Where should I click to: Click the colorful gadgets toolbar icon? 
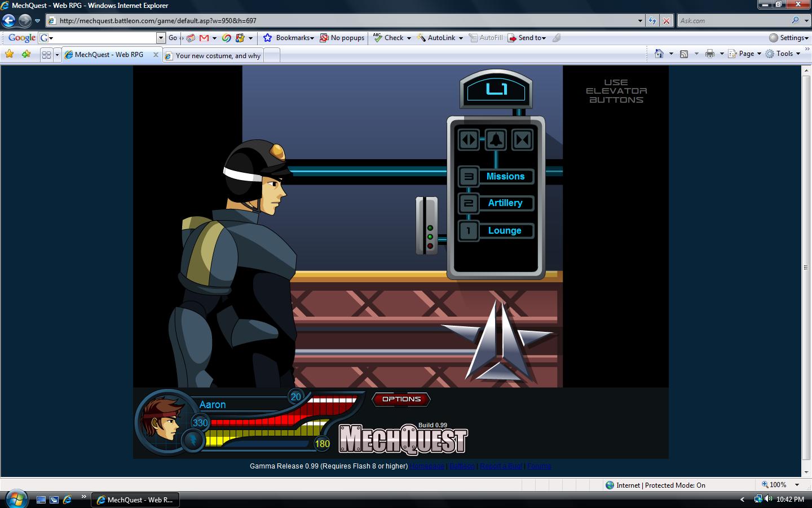pyautogui.click(x=240, y=38)
